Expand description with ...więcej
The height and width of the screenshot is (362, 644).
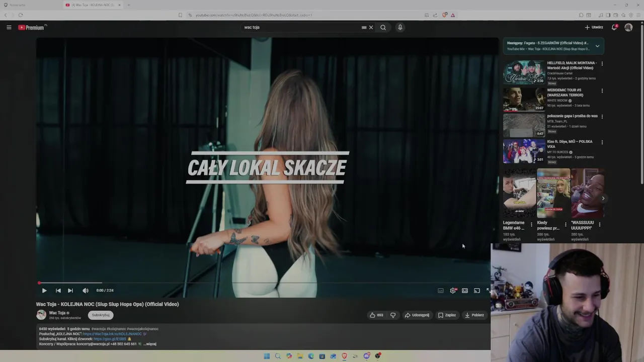(150, 344)
